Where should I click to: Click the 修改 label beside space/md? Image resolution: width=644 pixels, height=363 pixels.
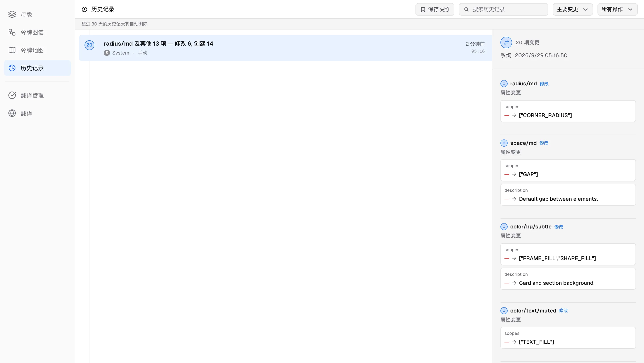click(544, 143)
